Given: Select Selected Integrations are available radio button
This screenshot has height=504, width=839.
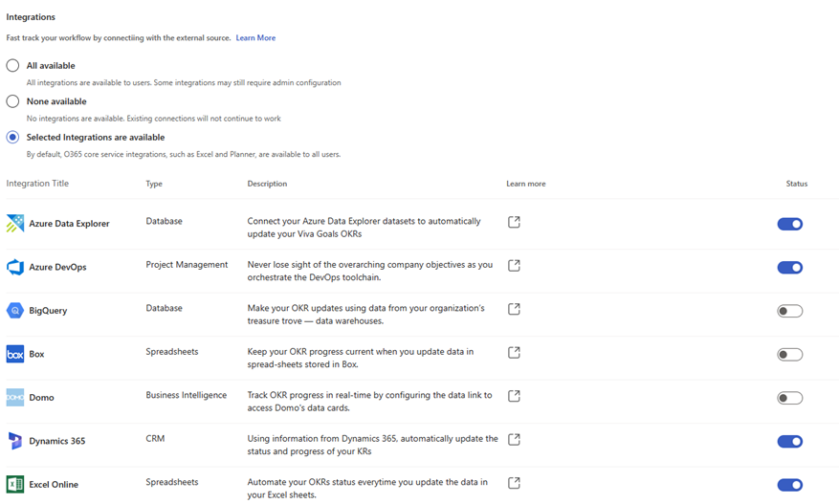Looking at the screenshot, I should [12, 137].
